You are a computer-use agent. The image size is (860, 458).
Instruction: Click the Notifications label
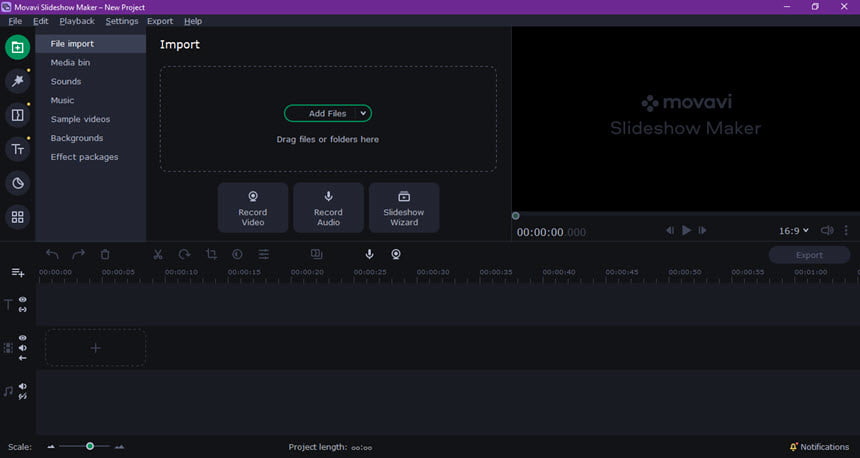pyautogui.click(x=824, y=447)
